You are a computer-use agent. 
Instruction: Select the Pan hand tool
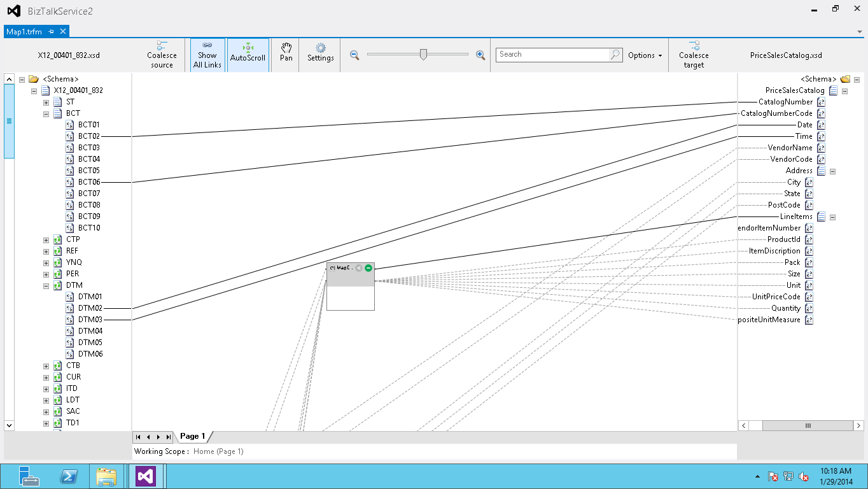(x=286, y=55)
